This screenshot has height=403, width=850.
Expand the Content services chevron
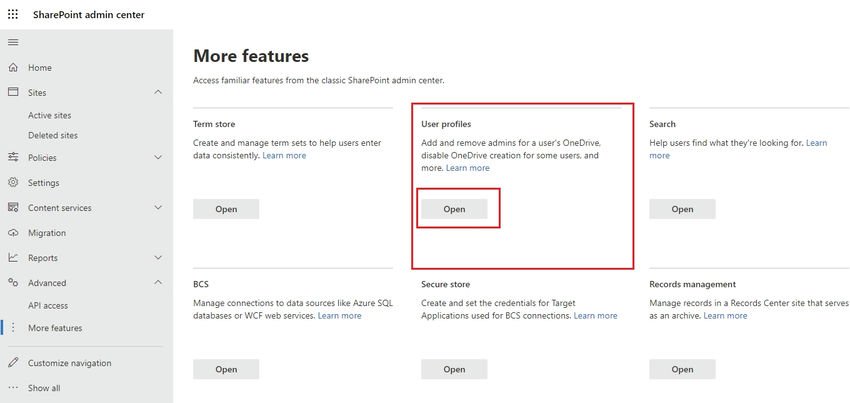click(158, 208)
